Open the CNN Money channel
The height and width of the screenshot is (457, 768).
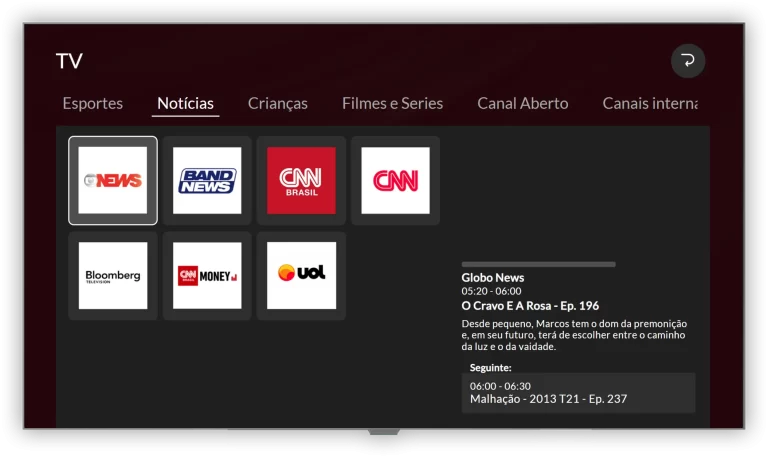207,276
